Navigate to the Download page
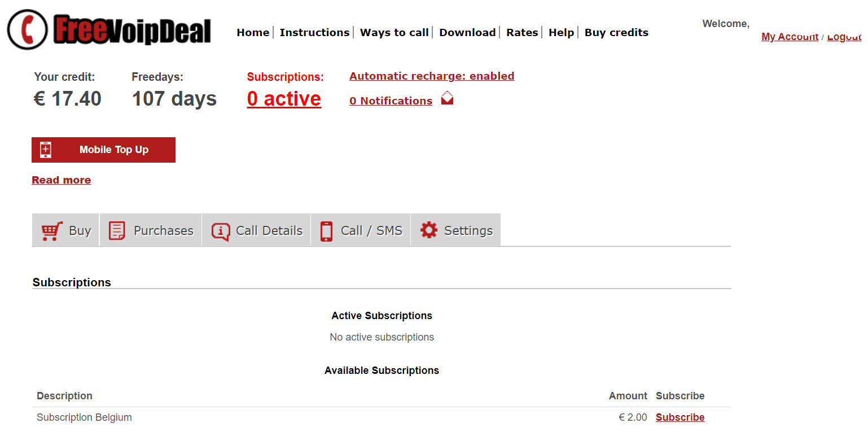The image size is (868, 436). [467, 33]
